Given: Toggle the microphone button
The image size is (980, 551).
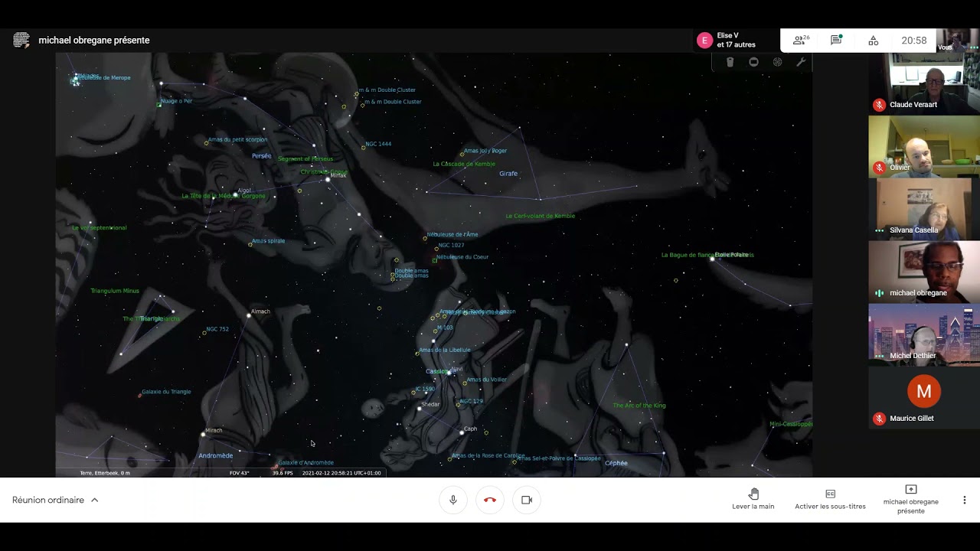Looking at the screenshot, I should 453,500.
